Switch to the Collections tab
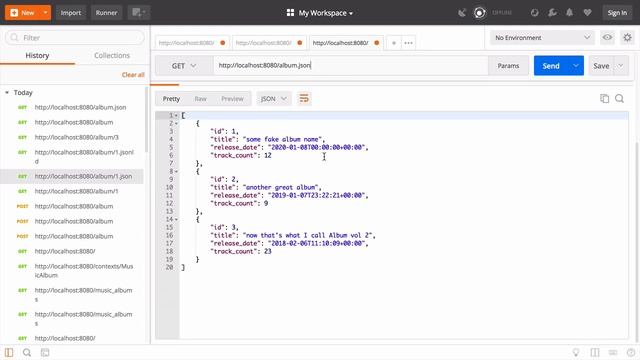 pyautogui.click(x=112, y=56)
